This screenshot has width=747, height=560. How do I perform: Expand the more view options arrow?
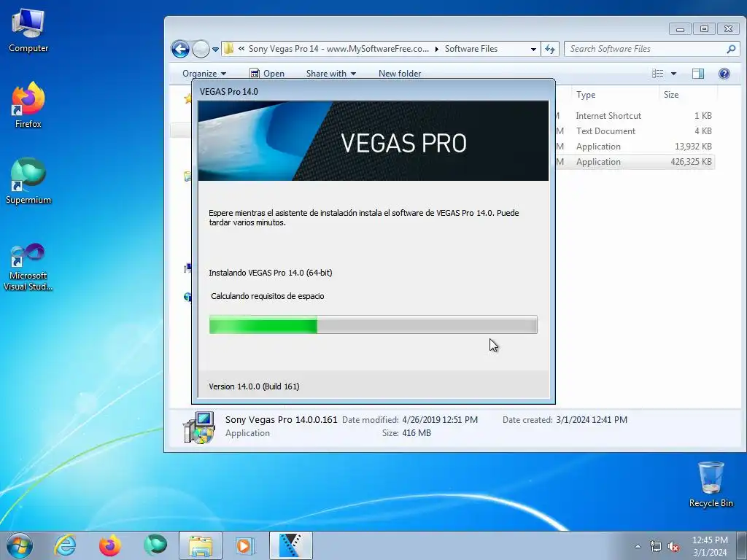(673, 74)
